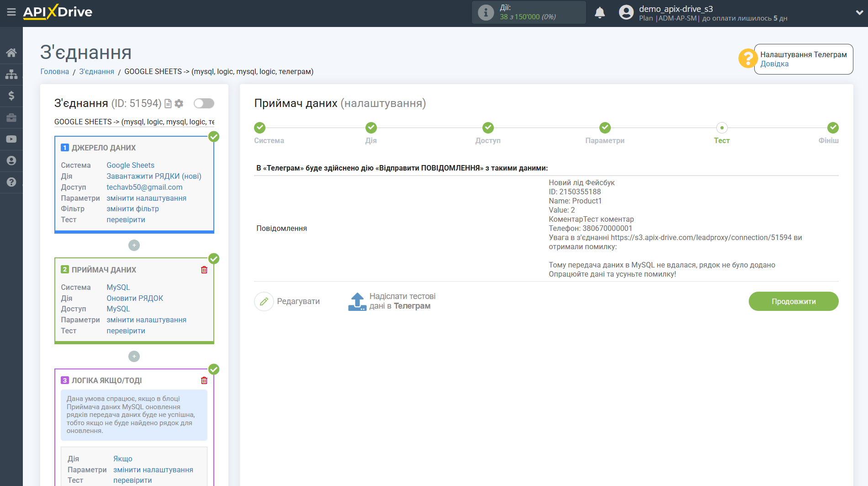Open the hamburger menu
Screen dimensions: 868x486
[x=11, y=12]
